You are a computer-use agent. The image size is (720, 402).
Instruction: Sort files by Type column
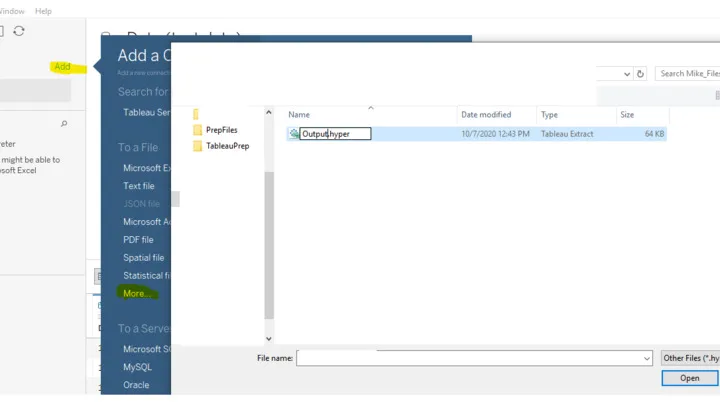pyautogui.click(x=549, y=115)
